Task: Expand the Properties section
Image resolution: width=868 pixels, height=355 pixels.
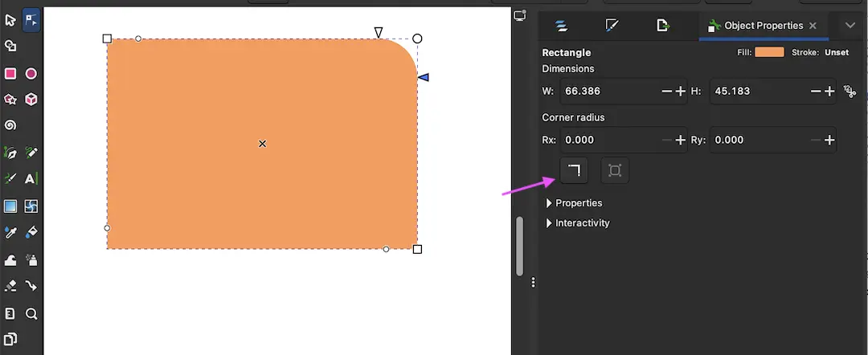Action: 574,203
